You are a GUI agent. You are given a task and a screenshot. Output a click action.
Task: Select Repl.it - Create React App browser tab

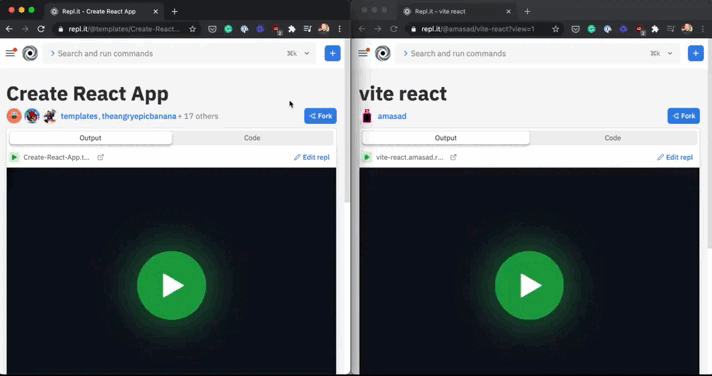104,11
